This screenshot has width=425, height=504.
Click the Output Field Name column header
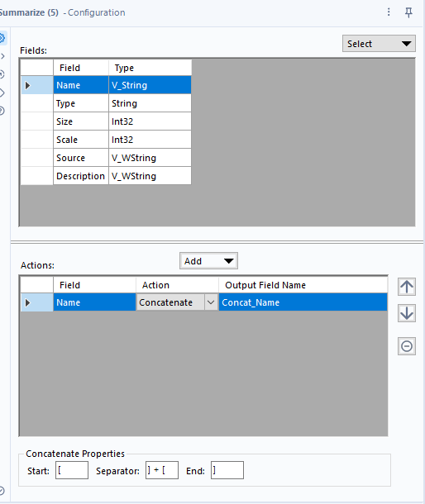[x=303, y=285]
